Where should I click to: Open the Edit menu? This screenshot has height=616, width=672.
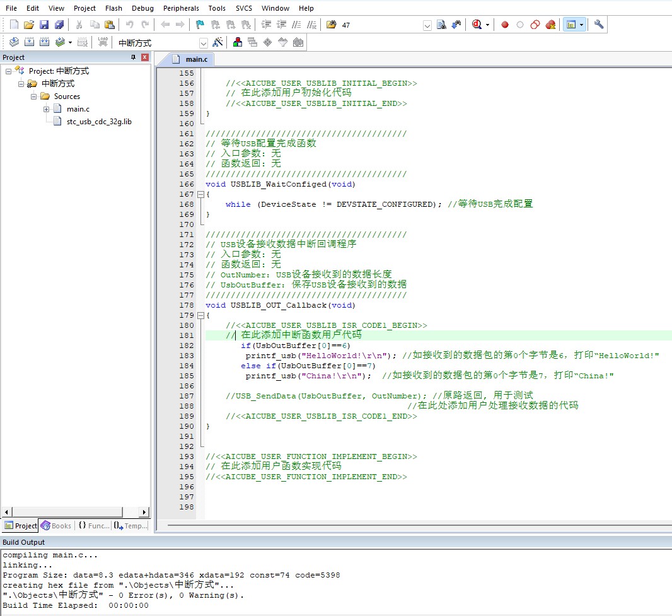[33, 8]
